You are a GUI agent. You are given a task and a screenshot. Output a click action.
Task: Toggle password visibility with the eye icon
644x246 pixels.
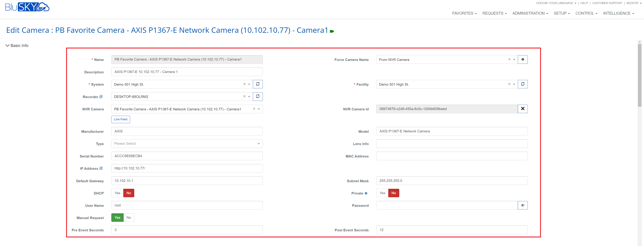[x=523, y=205]
